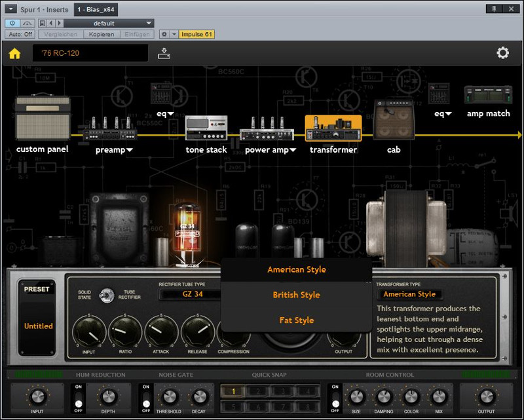
Task: Select Quick Snap slot 7
Action: coord(283,407)
